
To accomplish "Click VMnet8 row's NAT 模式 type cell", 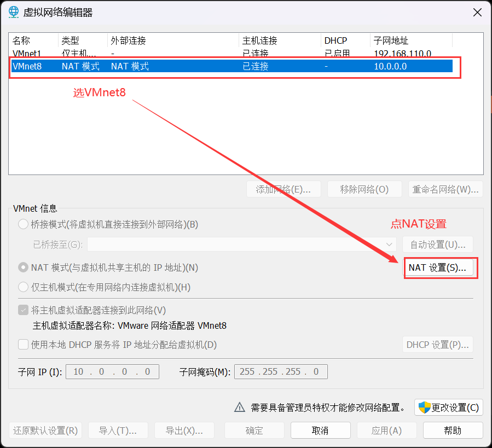I will (x=80, y=66).
